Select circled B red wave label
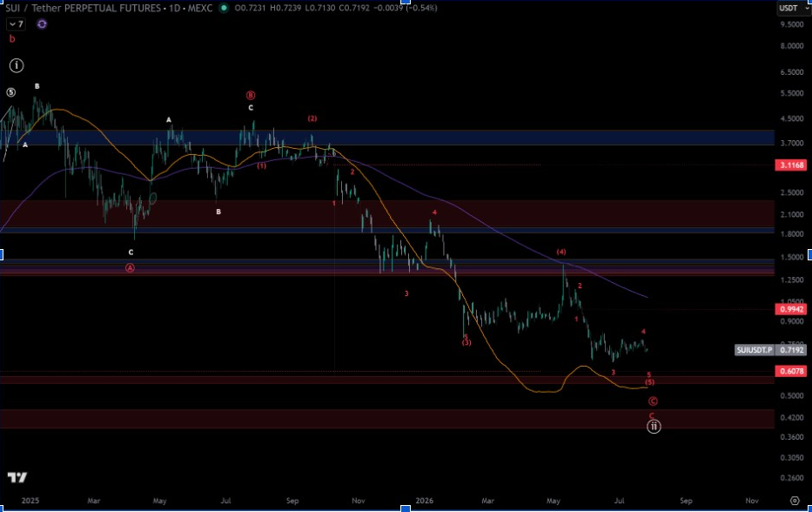812x512 pixels. tap(251, 96)
